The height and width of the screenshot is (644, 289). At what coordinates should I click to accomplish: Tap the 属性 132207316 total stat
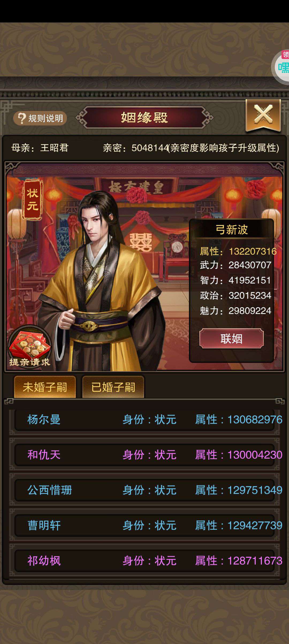coord(238,251)
